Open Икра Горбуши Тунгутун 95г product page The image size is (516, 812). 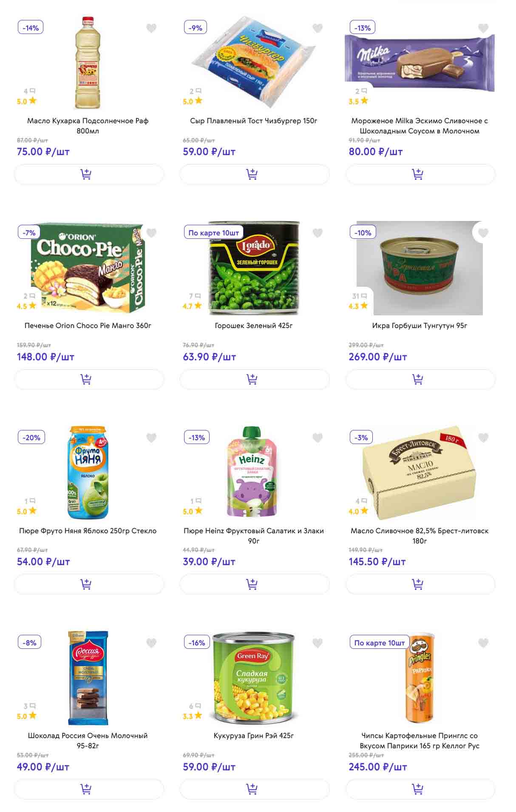coord(420,325)
